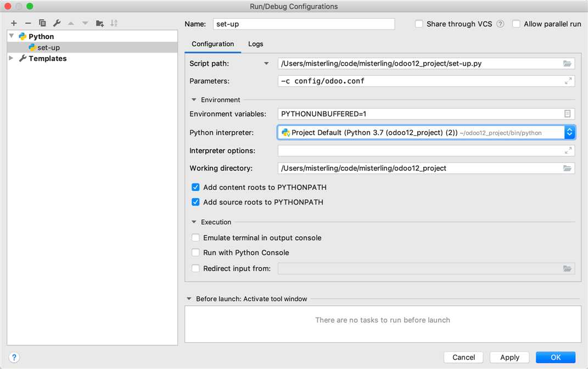Open the Python interpreter dropdown
588x369 pixels.
[x=570, y=132]
